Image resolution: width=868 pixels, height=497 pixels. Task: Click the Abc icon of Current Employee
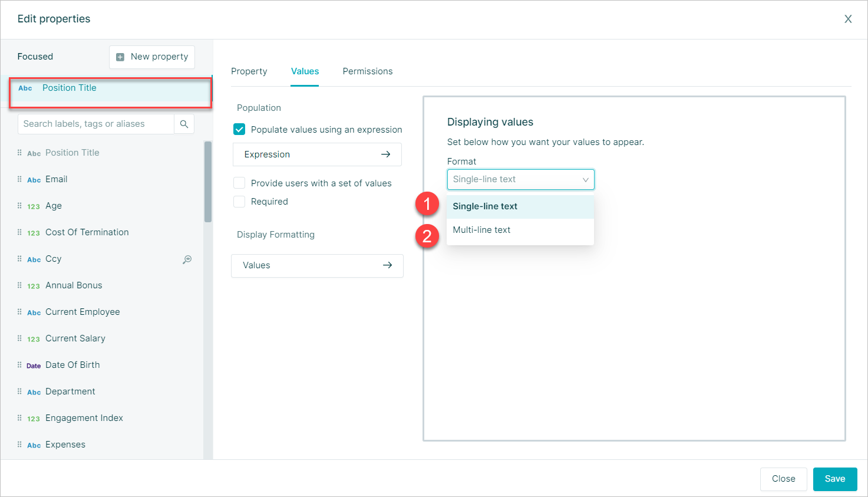click(34, 312)
